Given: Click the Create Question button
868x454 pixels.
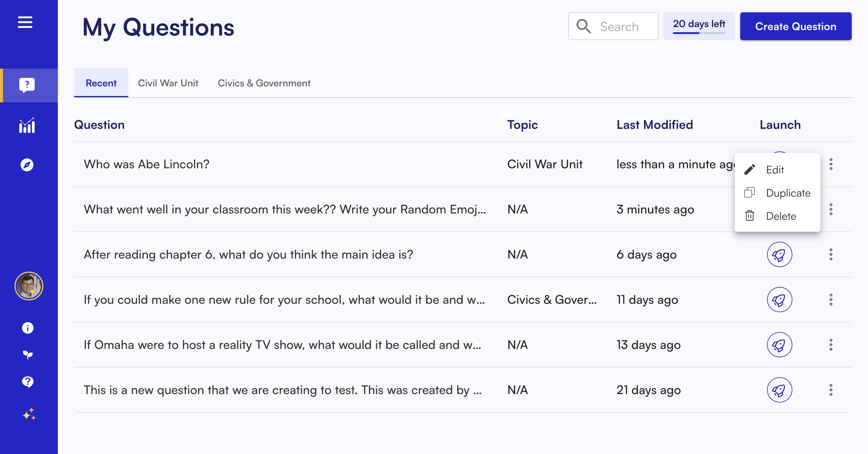Looking at the screenshot, I should coord(796,26).
